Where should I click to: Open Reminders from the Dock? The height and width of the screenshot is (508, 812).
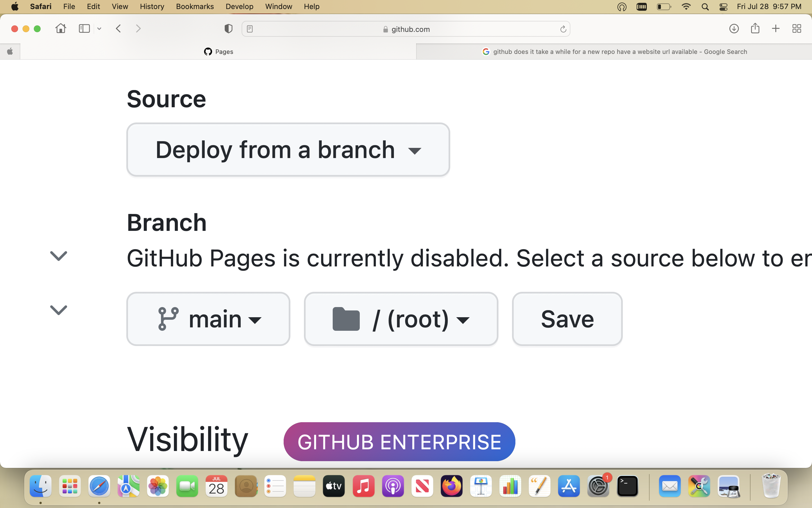275,486
